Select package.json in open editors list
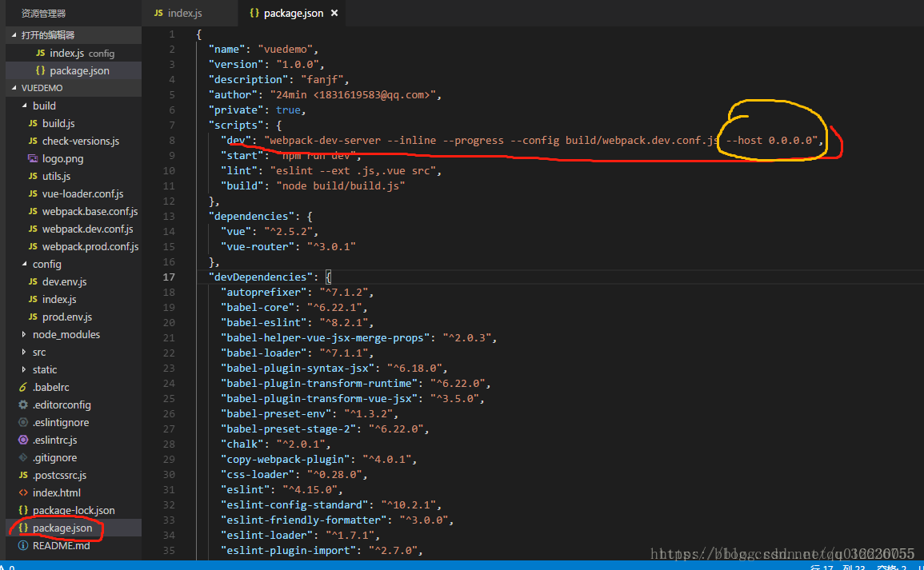Viewport: 924px width, 570px height. click(x=74, y=70)
